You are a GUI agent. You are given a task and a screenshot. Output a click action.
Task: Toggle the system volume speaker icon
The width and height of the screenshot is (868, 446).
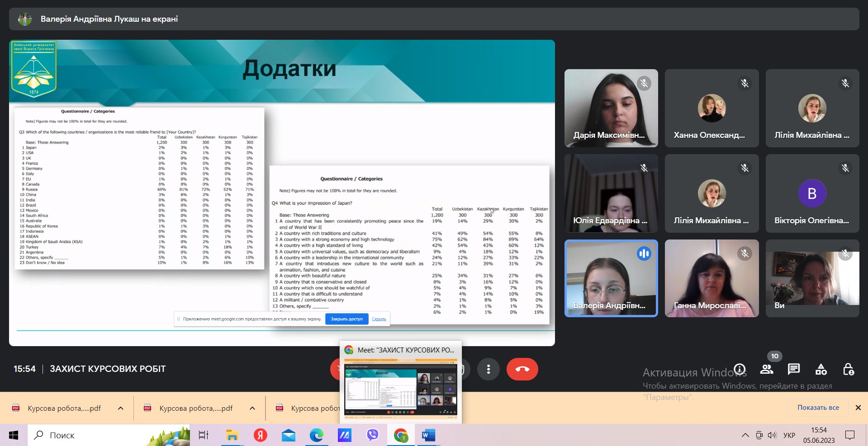[772, 435]
